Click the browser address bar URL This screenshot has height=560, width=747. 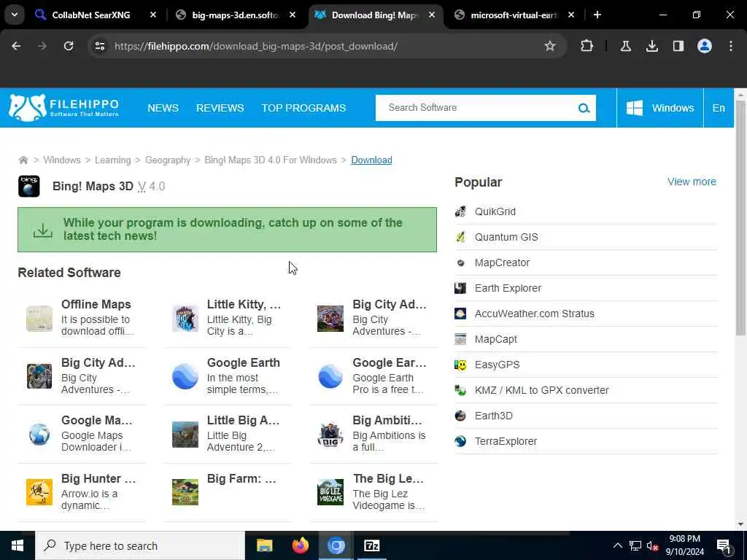pyautogui.click(x=256, y=46)
